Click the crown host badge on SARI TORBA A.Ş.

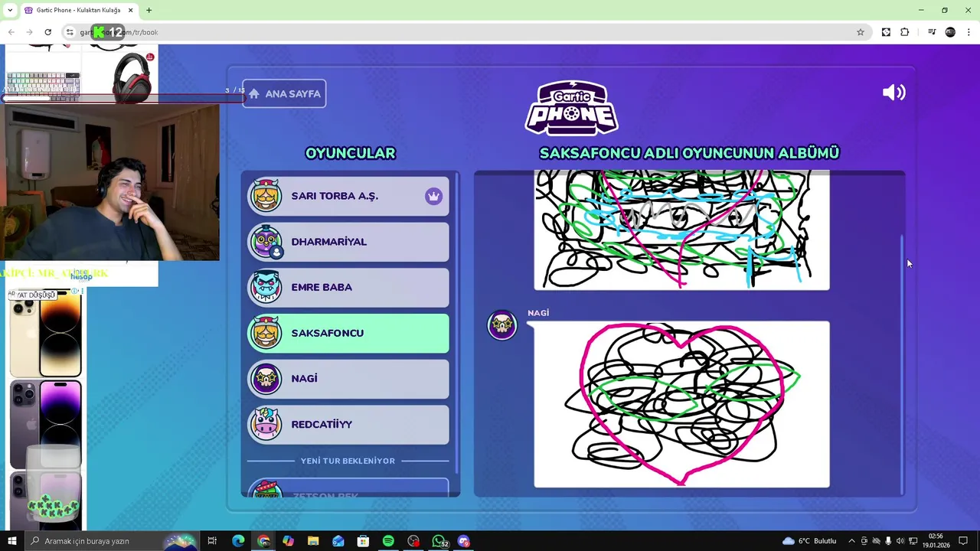pyautogui.click(x=433, y=196)
